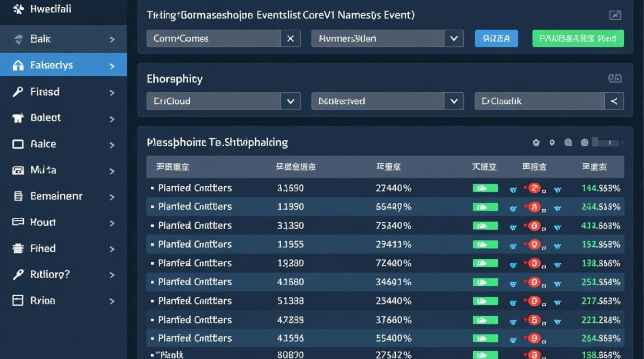Expand the Fitasd sidebar item chevron
This screenshot has height=359, width=644.
pyautogui.click(x=112, y=92)
